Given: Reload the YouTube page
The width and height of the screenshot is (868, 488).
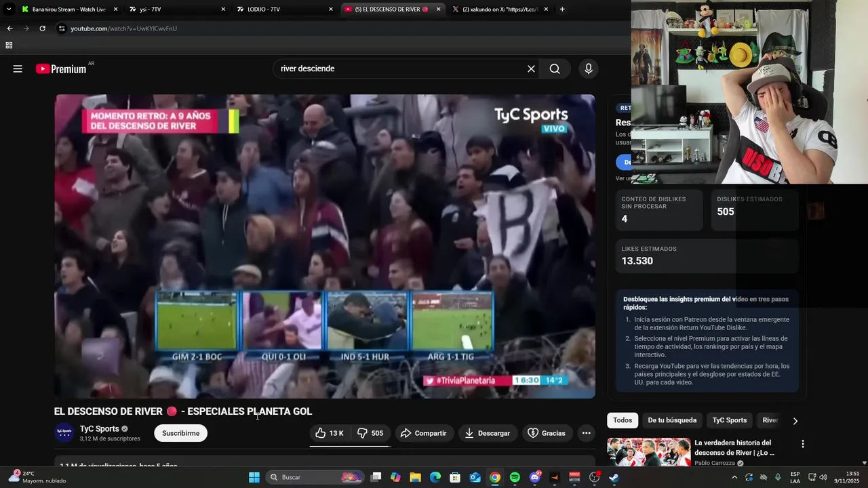Looking at the screenshot, I should coord(42,28).
